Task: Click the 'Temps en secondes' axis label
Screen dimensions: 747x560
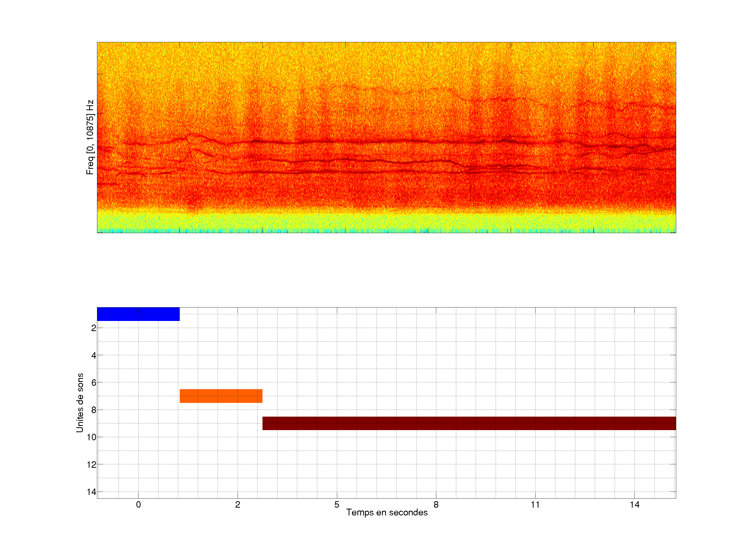Action: 387,512
